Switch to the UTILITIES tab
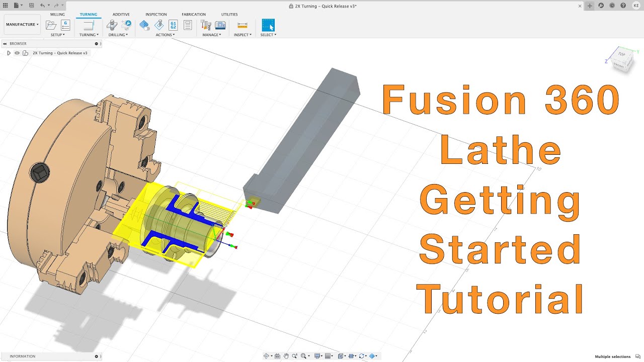Screen dimensions: 644x362 [229, 15]
